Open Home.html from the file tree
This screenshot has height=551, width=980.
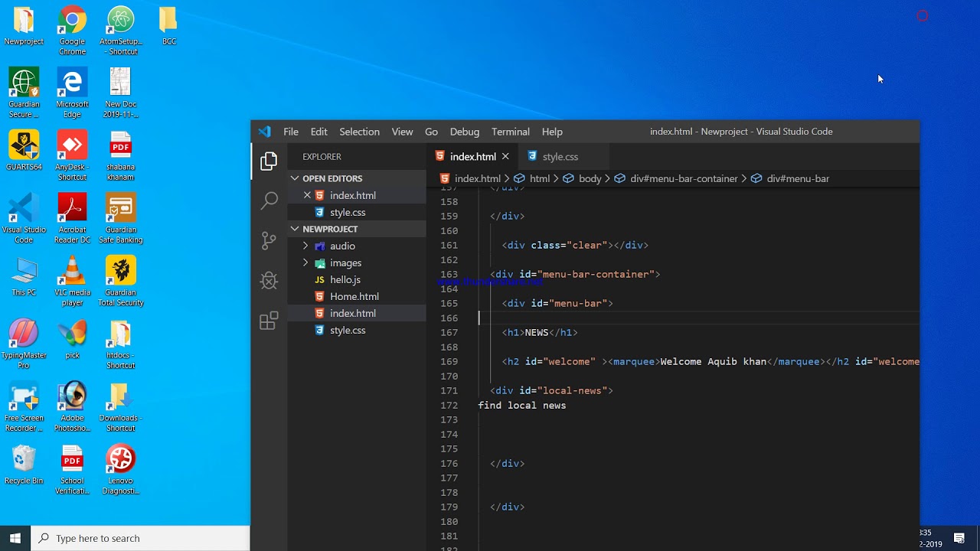pyautogui.click(x=354, y=296)
